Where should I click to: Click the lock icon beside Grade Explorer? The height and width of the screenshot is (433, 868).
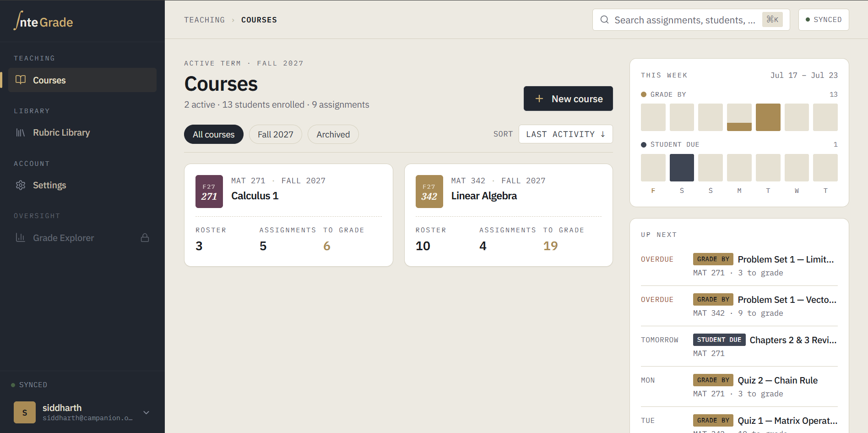[145, 238]
